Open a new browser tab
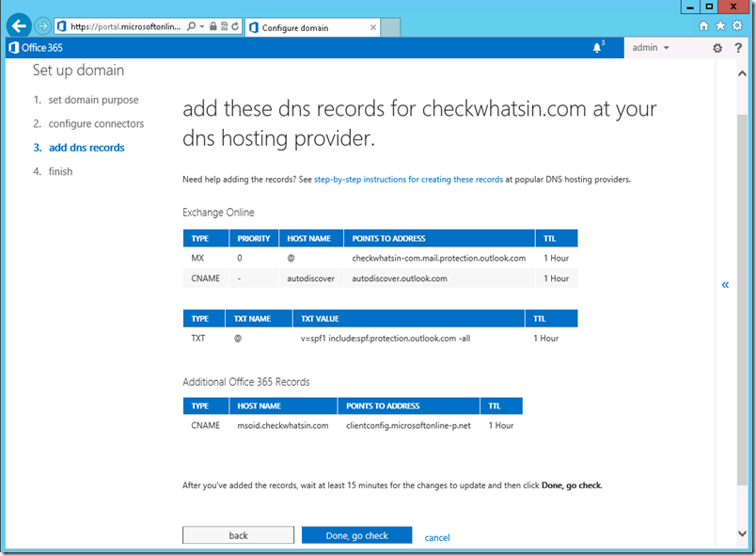756x556 pixels. [x=390, y=27]
